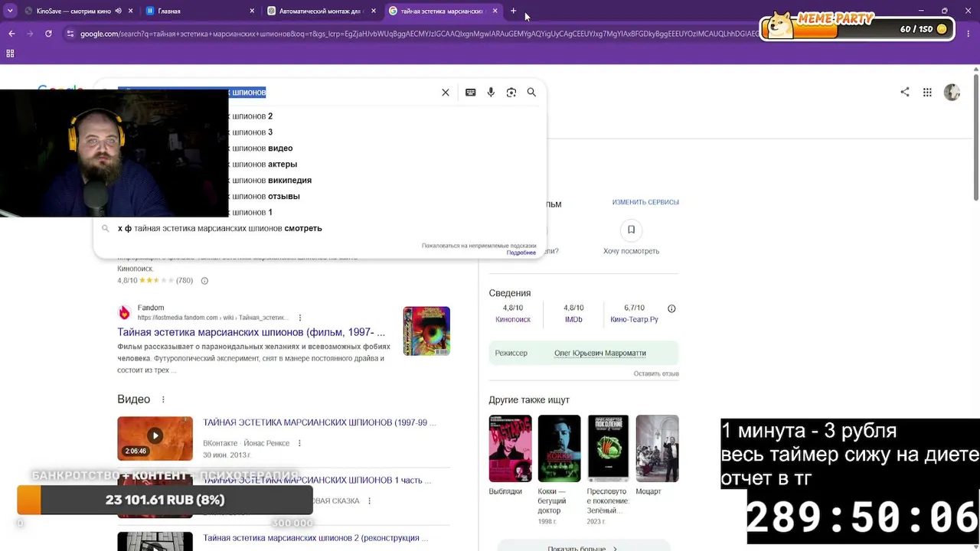Open the bookmarks bar apps shortcut
Viewport: 980px width, 551px height.
[x=10, y=54]
